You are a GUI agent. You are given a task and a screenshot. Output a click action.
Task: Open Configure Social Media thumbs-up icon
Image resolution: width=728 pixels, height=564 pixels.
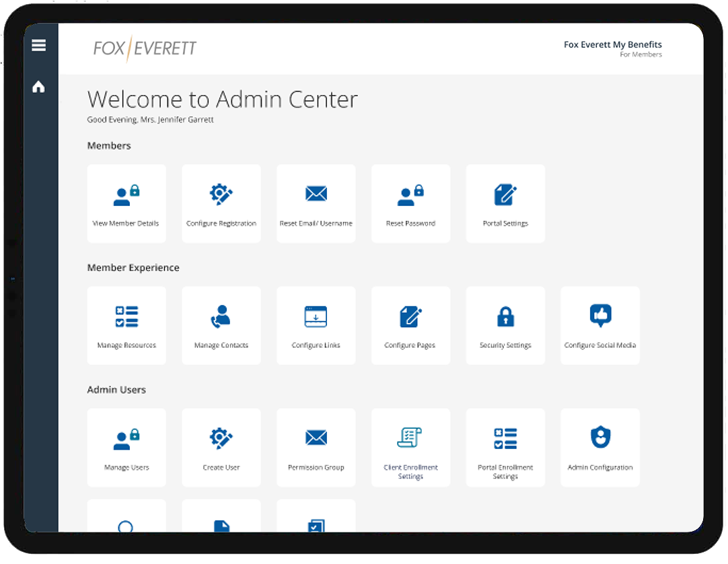600,316
